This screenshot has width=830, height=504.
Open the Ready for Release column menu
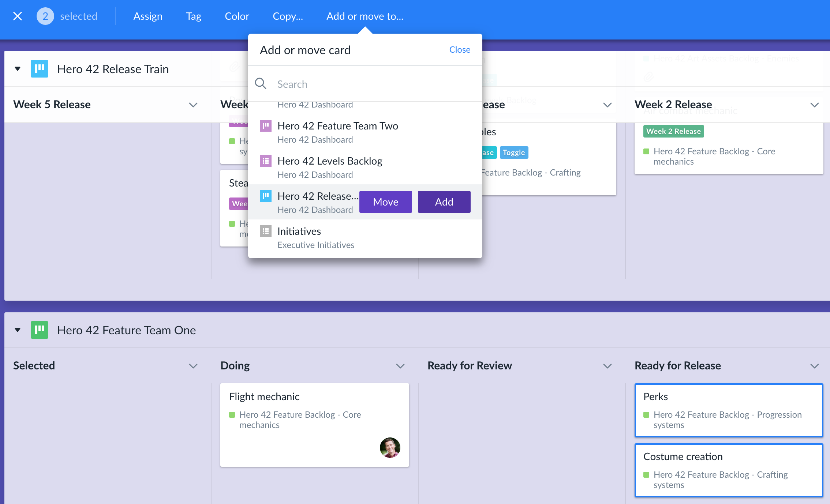pyautogui.click(x=814, y=366)
